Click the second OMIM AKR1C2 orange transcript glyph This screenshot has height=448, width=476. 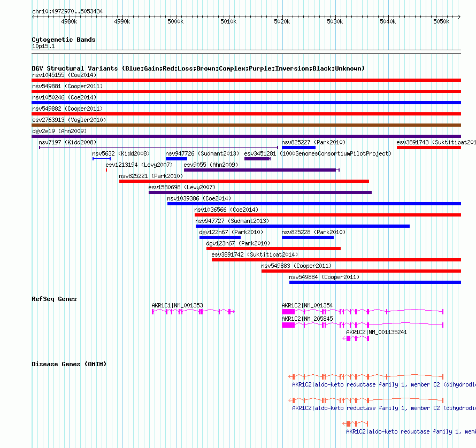pos(366,400)
